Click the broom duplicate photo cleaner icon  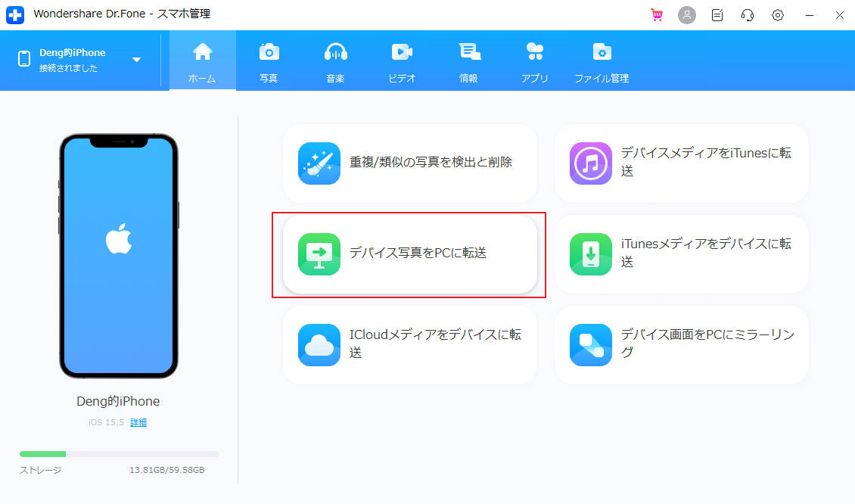point(319,163)
